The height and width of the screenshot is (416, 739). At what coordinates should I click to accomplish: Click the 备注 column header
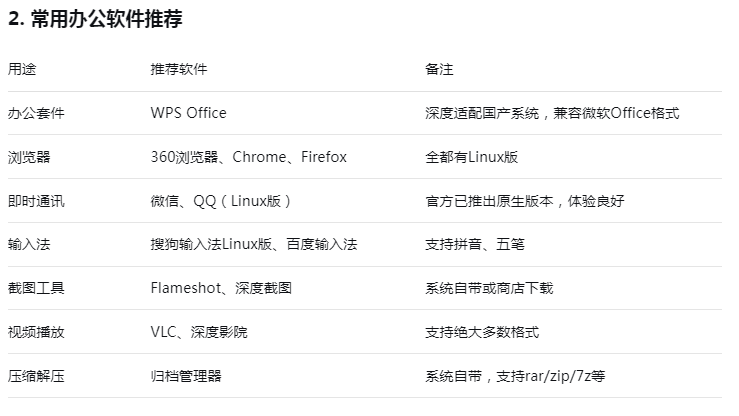tap(439, 69)
